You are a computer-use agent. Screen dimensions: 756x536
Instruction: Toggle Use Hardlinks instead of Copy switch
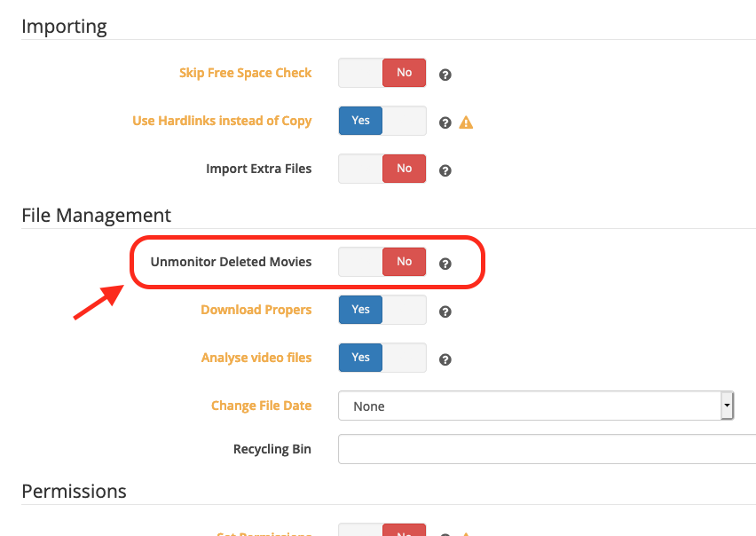(382, 121)
